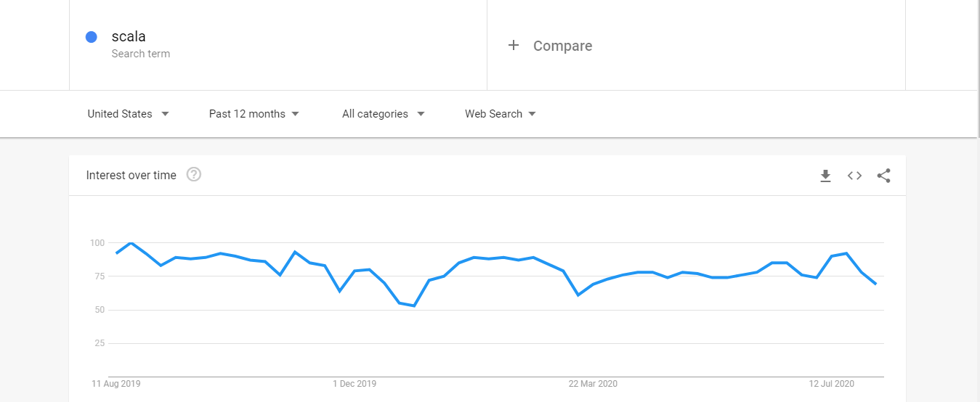Share the Interest over time chart
Screen dimensions: 980x402
point(883,176)
